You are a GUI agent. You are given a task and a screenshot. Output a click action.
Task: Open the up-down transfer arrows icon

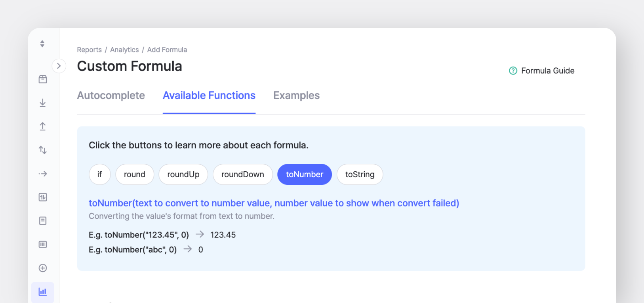click(43, 150)
